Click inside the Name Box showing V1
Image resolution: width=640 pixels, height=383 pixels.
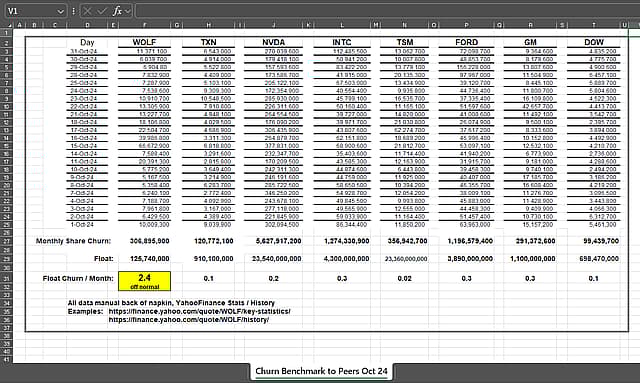[x=31, y=11]
